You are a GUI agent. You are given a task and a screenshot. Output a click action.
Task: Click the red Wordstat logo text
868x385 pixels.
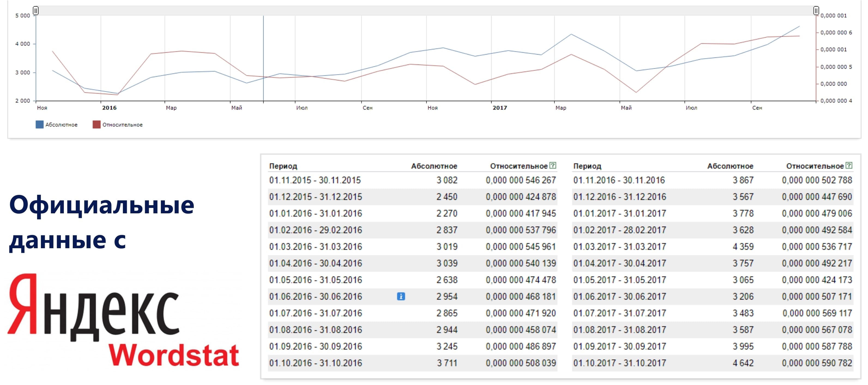point(174,355)
